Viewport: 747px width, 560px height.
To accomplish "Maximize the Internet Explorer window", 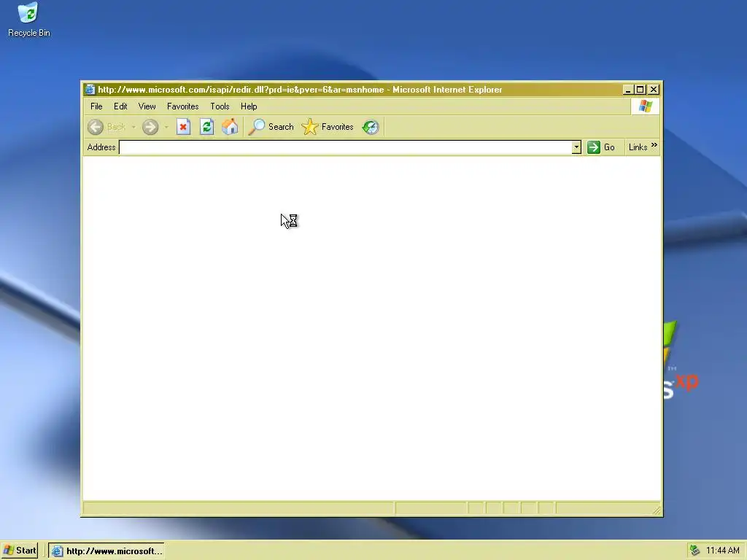I will pyautogui.click(x=640, y=90).
